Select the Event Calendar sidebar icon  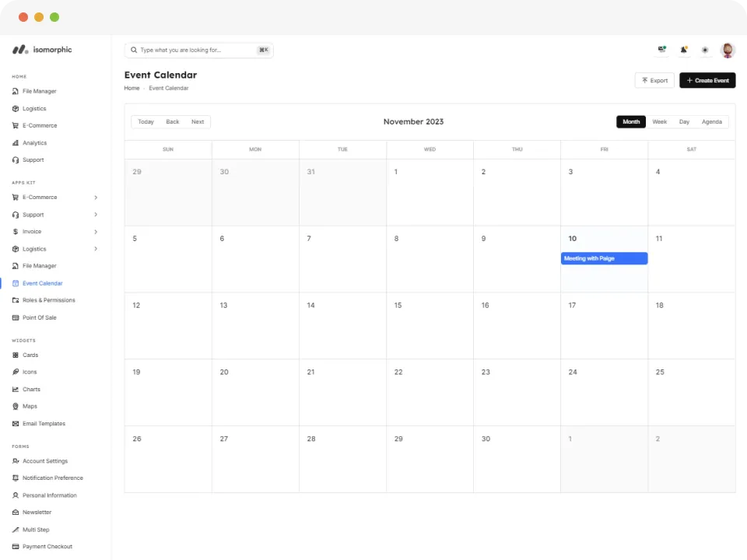(x=16, y=283)
